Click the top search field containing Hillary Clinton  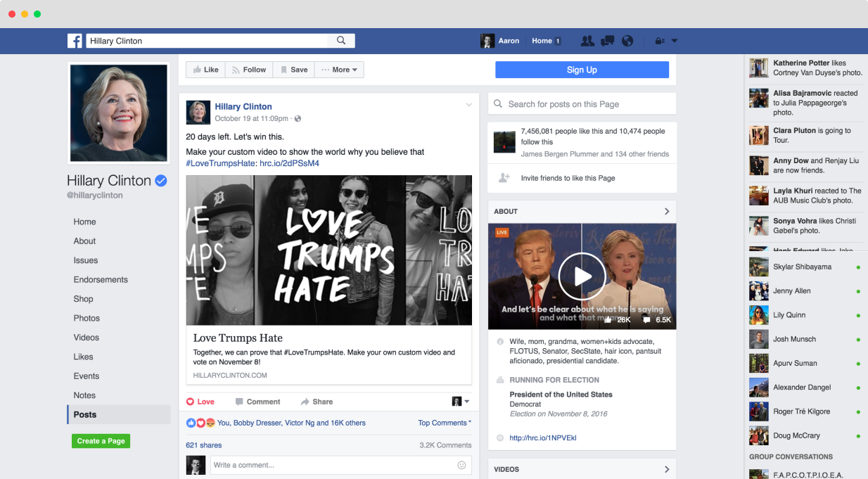click(x=208, y=41)
